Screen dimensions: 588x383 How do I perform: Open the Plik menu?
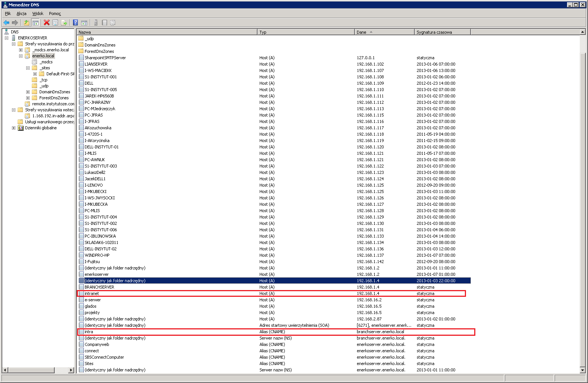[8, 13]
